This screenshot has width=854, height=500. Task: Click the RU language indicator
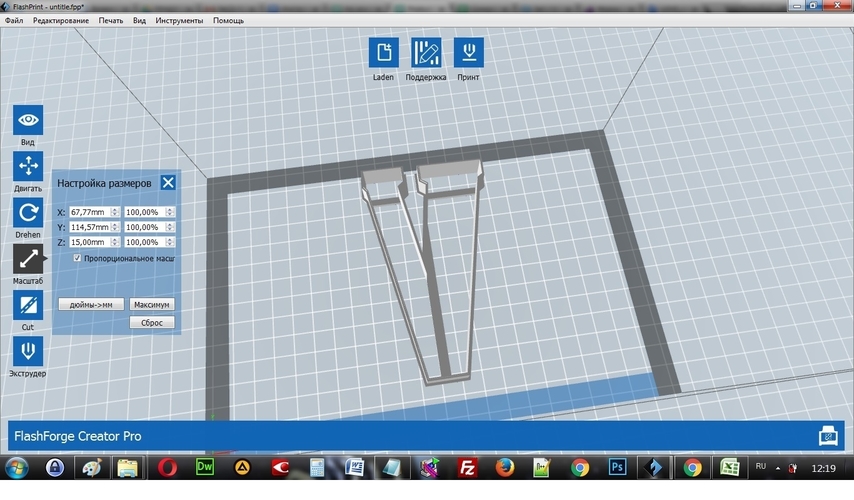(761, 467)
